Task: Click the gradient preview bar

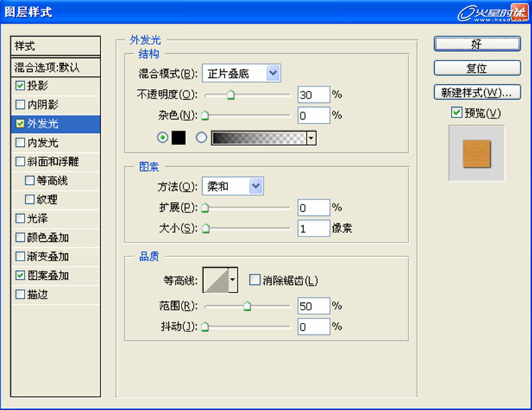Action: pos(258,138)
